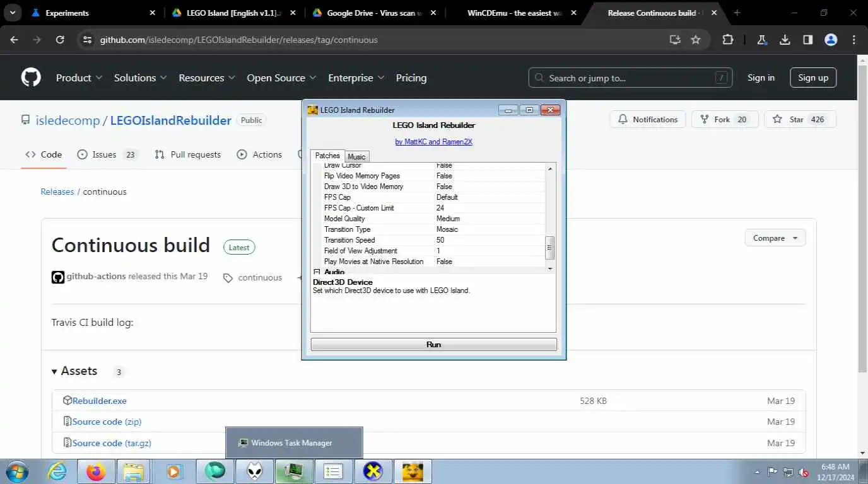
Task: Open the MattKC and Ramen2X link
Action: tap(434, 142)
